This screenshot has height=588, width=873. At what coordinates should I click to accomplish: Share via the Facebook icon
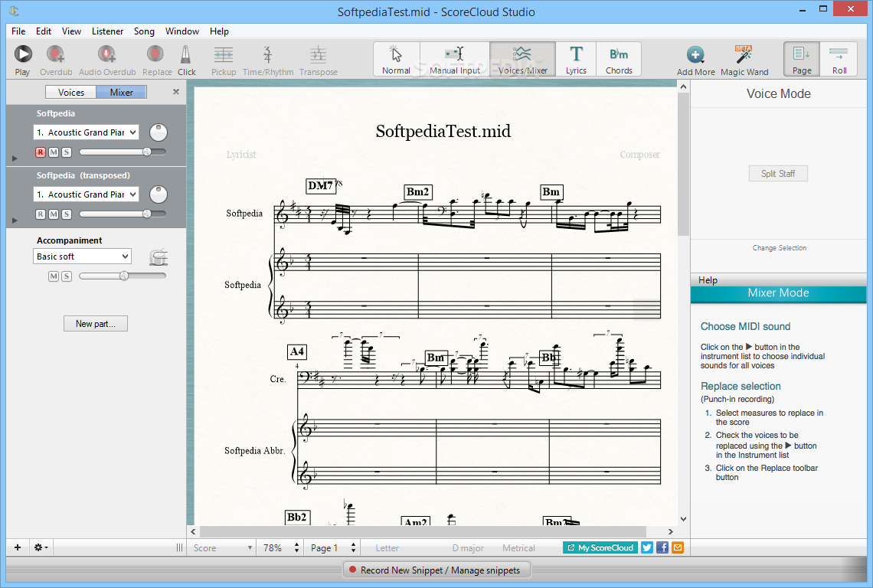(x=662, y=548)
